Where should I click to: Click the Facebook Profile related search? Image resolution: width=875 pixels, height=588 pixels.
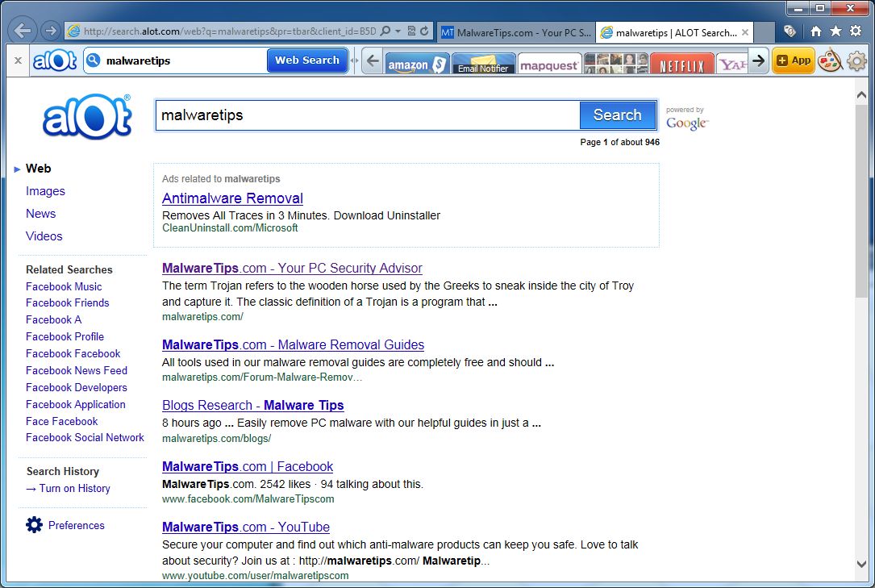coord(65,336)
